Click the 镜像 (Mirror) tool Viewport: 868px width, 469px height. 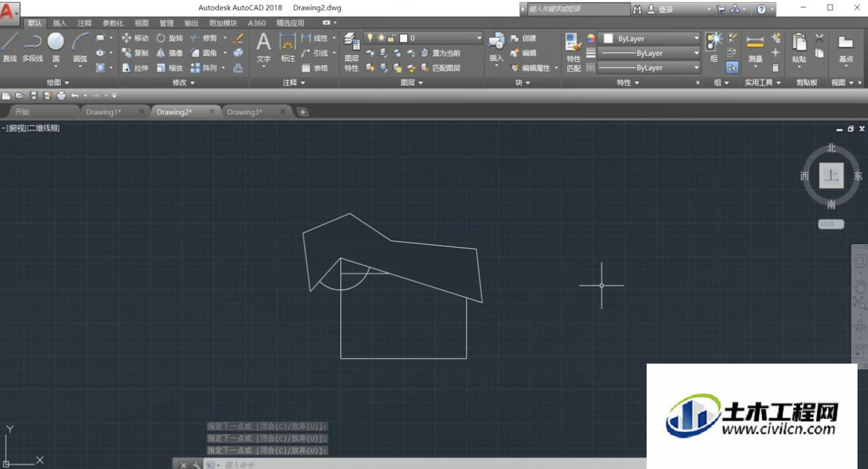(169, 53)
